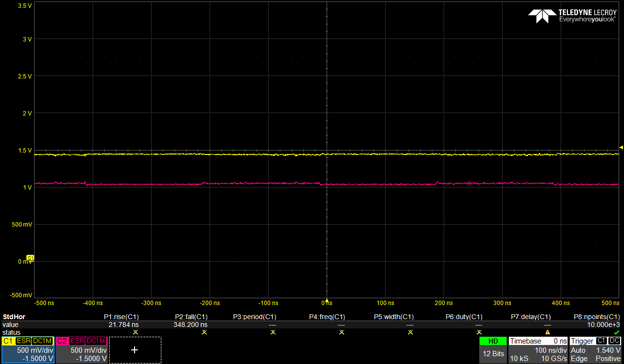Click the ESR tag in C2 descriptor
This screenshot has height=364, width=624.
(x=77, y=341)
